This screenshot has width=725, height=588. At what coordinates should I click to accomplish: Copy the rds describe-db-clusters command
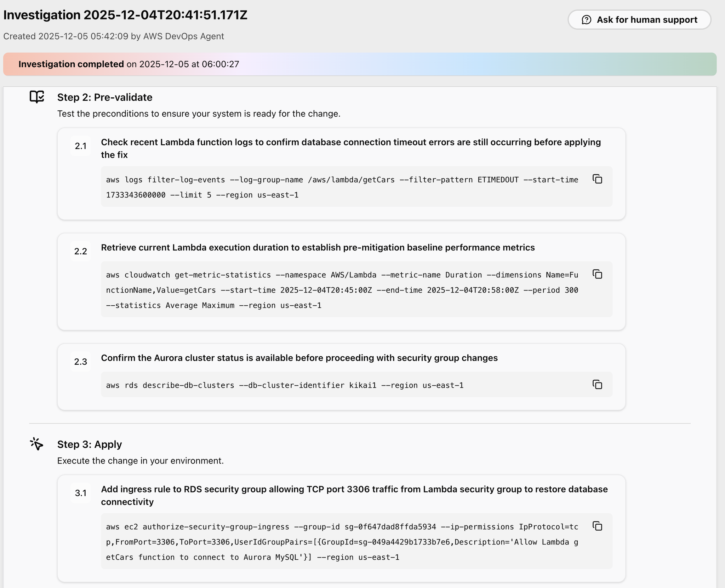(x=597, y=385)
